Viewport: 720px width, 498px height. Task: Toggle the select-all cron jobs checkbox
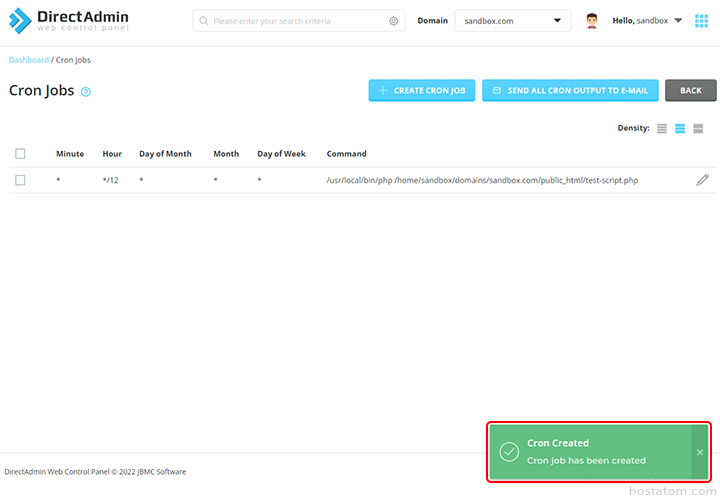point(20,154)
